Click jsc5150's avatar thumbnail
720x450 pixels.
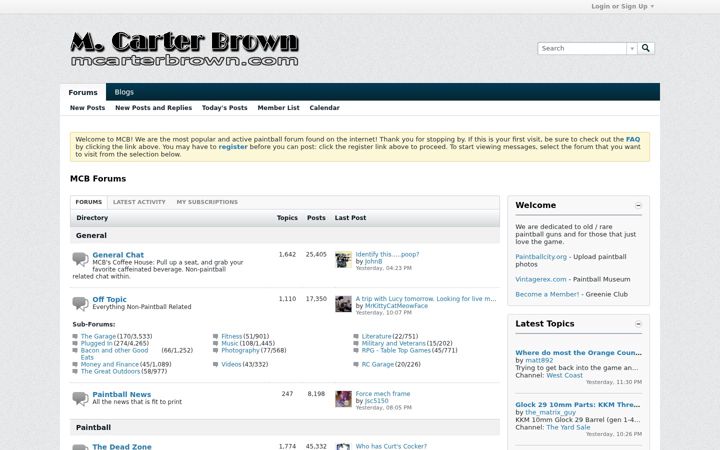343,399
